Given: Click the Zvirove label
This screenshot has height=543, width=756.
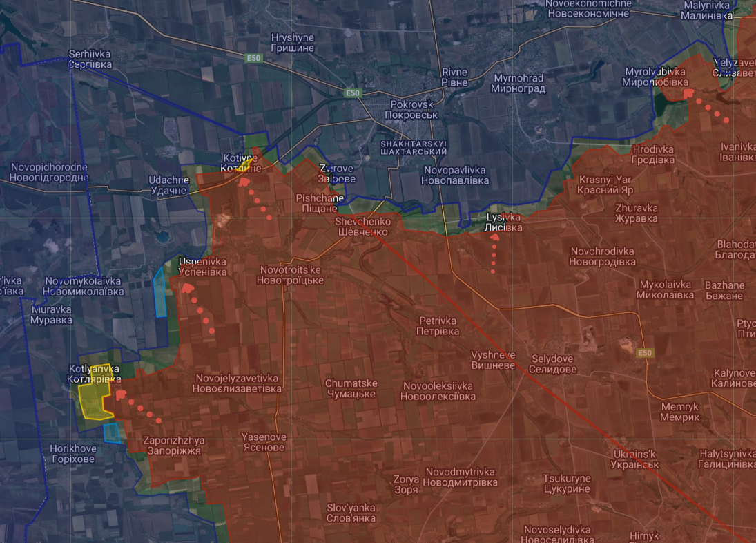Looking at the screenshot, I should (336, 173).
